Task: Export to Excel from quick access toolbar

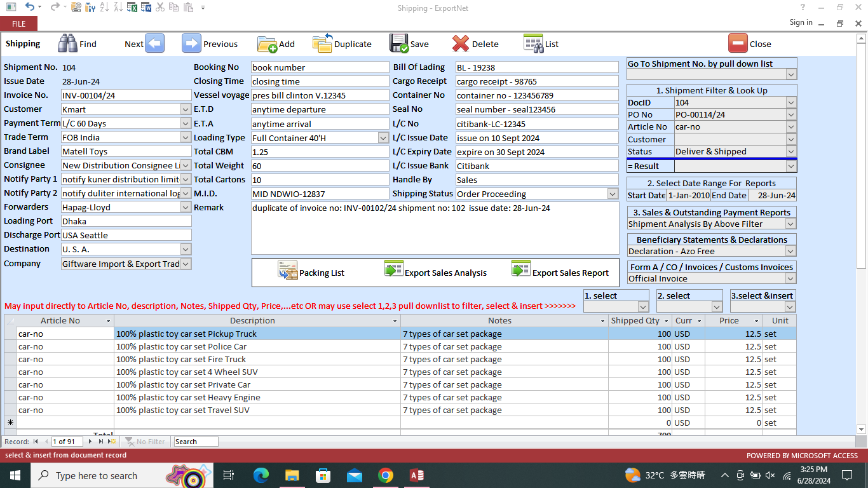Action: [132, 8]
